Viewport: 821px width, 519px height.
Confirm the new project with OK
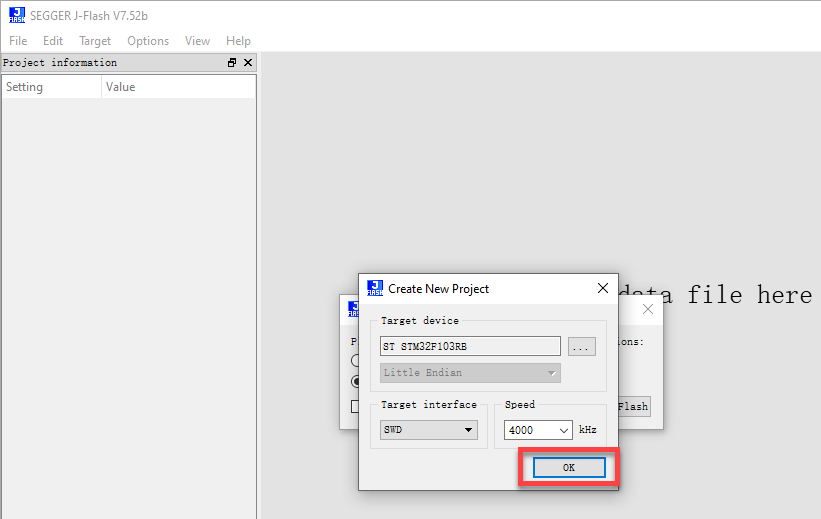coord(569,468)
